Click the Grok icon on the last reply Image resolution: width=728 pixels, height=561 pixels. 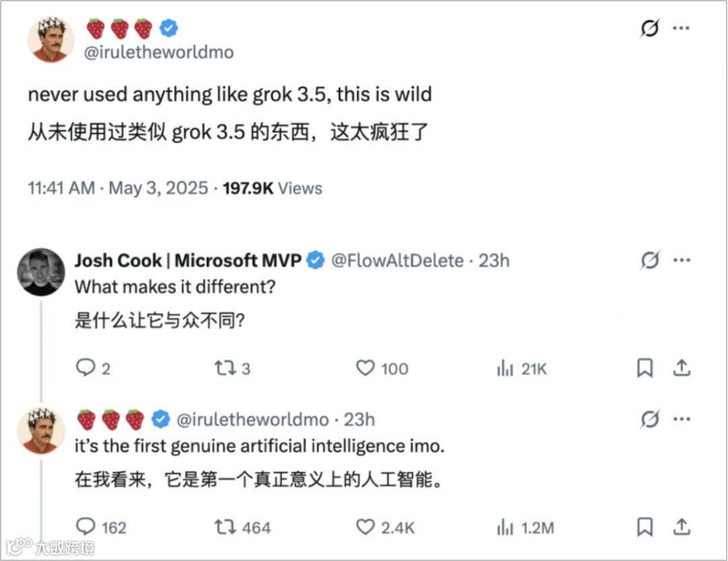pos(649,419)
